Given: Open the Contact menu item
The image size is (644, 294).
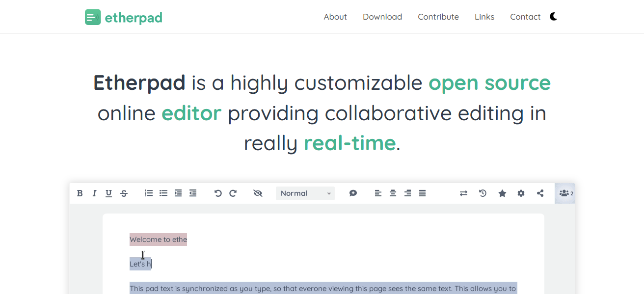Looking at the screenshot, I should click(525, 17).
